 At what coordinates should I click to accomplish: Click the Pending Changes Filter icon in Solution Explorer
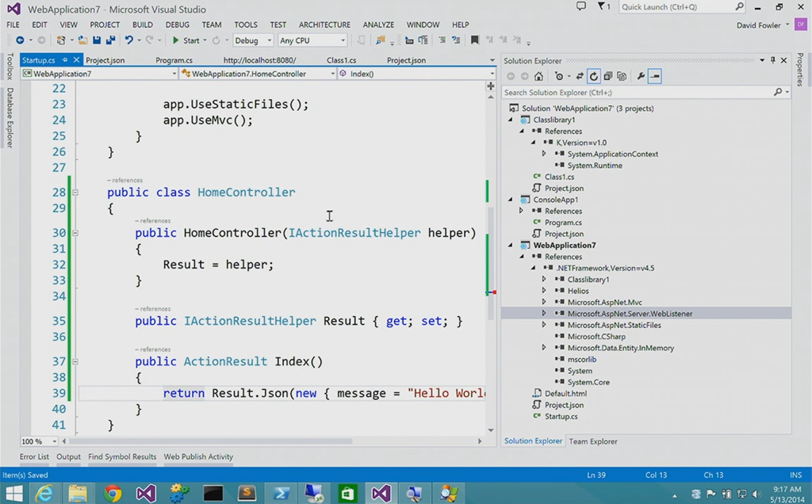pyautogui.click(x=559, y=77)
